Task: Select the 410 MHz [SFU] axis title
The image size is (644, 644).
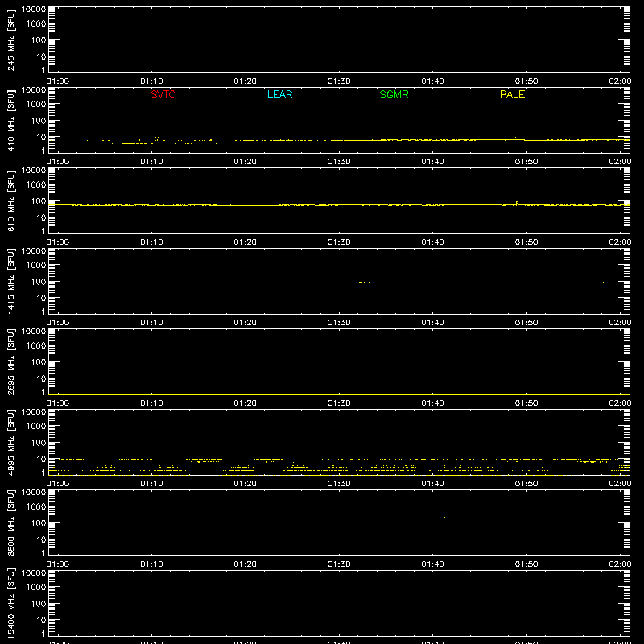Action: [10, 121]
